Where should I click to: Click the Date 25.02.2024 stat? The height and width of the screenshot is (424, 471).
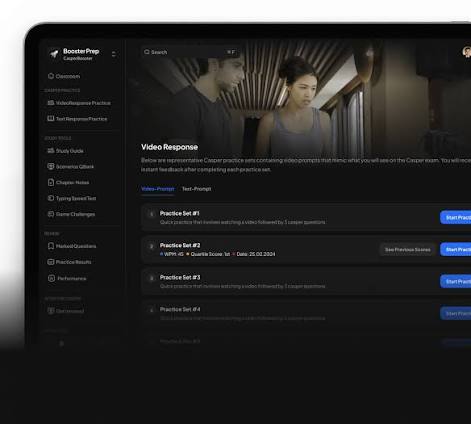254,254
